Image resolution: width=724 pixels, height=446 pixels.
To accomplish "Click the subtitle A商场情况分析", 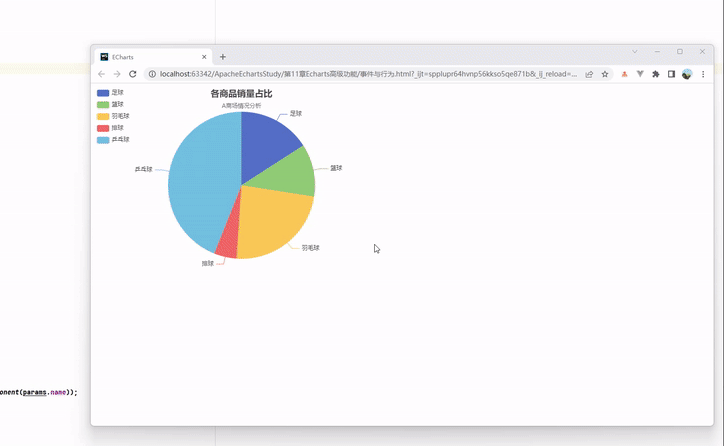I will (x=241, y=106).
